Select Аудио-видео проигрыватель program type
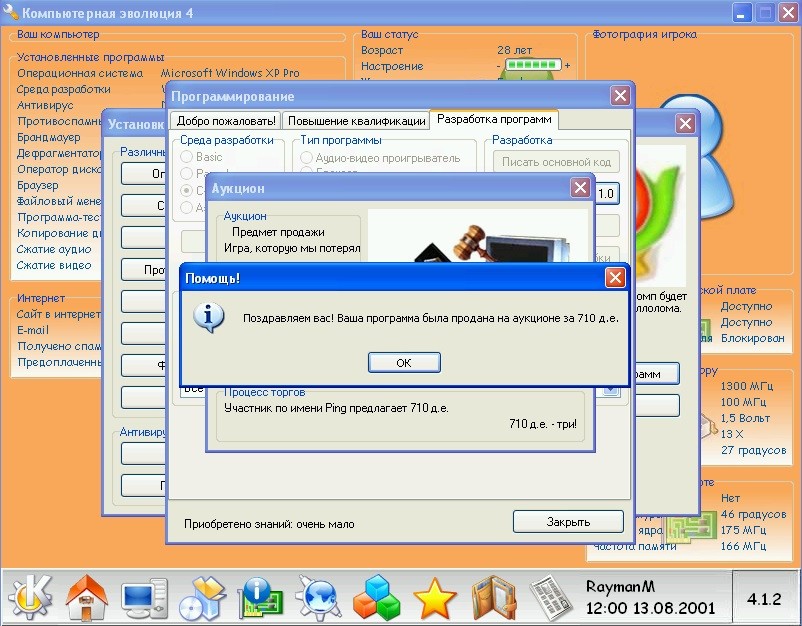802x626 pixels. (383, 159)
